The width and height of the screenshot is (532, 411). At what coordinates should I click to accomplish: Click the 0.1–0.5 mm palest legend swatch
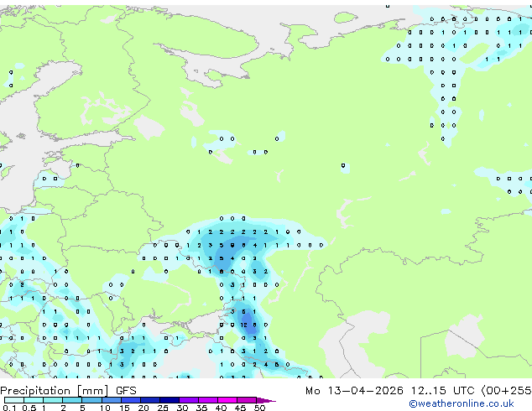point(14,400)
